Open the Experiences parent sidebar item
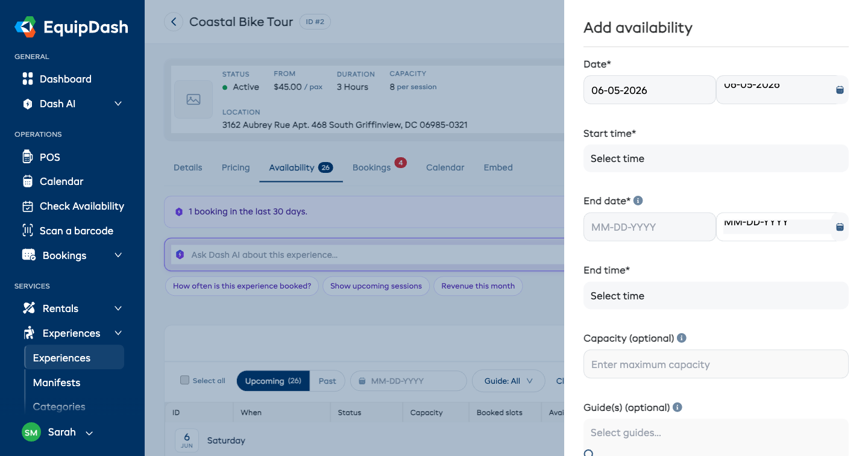Viewport: 868px width, 456px height. pyautogui.click(x=72, y=333)
